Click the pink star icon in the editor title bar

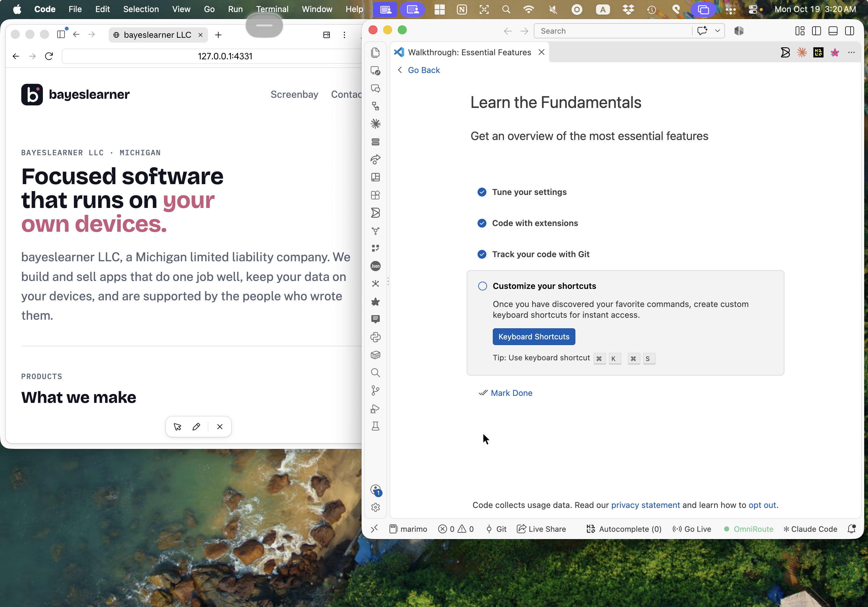835,52
